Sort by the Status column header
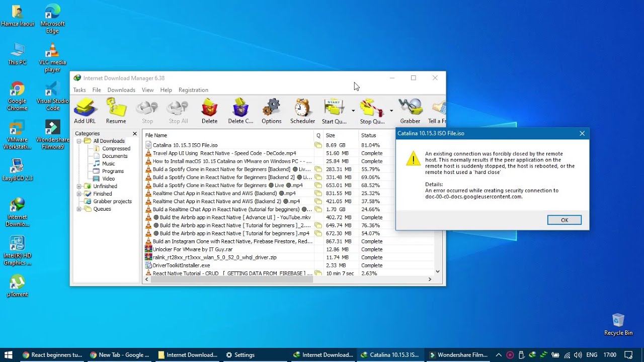This screenshot has width=644, height=362. tap(376, 135)
